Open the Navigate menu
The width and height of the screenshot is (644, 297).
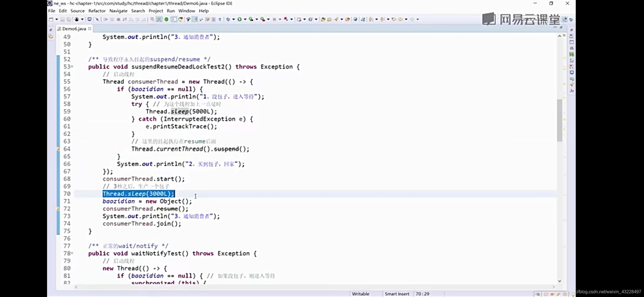118,11
